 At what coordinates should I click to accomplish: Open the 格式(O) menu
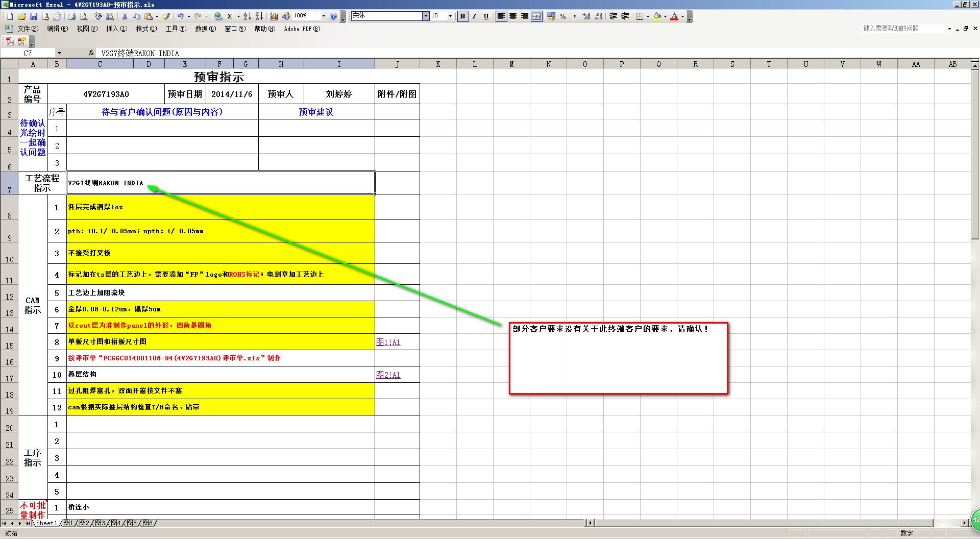coord(146,29)
